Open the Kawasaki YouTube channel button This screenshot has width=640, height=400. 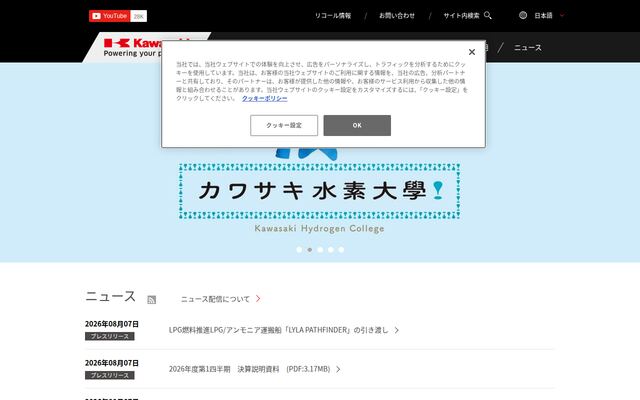(x=109, y=16)
